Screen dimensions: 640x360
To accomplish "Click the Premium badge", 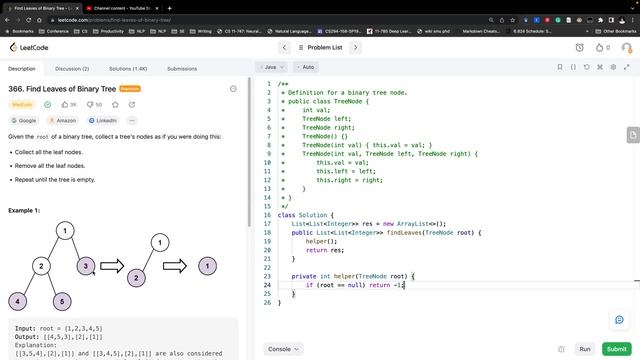I will click(x=130, y=89).
